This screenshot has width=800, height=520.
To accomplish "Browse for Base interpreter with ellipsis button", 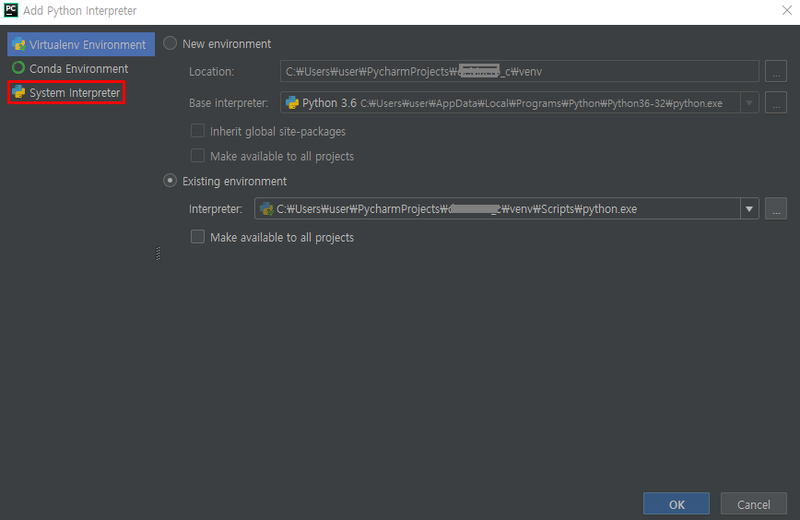I will click(x=776, y=103).
